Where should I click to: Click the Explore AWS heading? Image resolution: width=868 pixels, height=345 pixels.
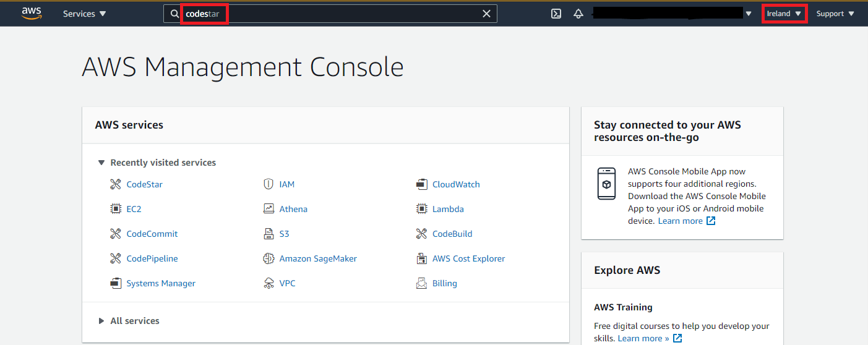tap(627, 270)
